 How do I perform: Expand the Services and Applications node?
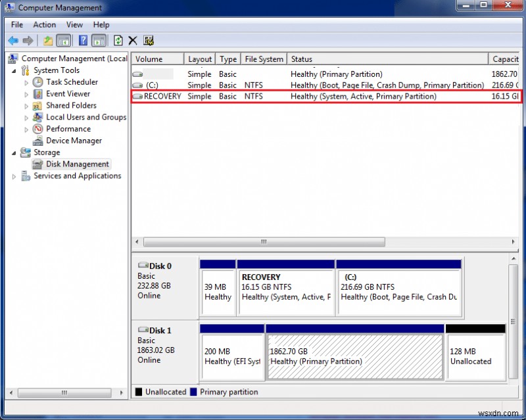(x=14, y=175)
